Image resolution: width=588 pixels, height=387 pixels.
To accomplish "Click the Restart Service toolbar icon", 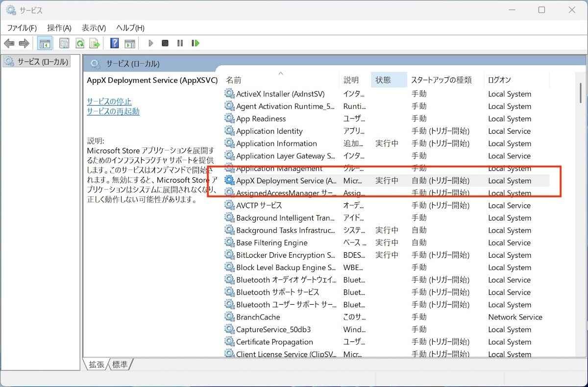I will pos(196,44).
